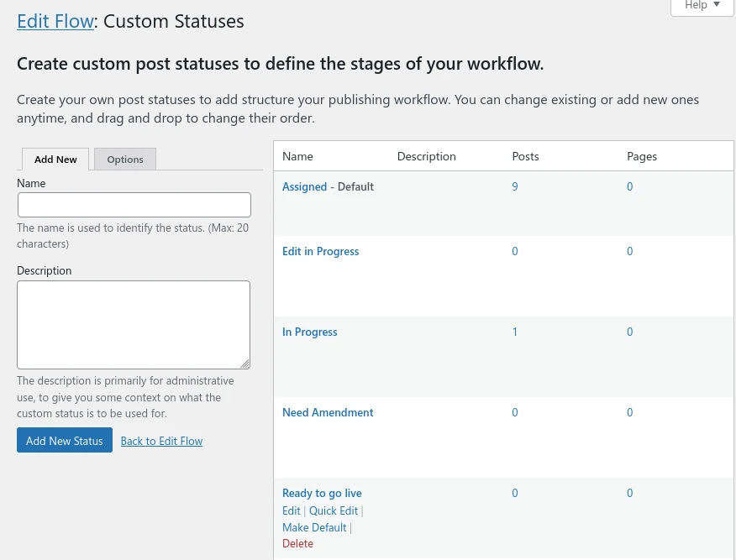This screenshot has height=560, width=736.
Task: Open the Need Amendment status
Action: click(328, 411)
